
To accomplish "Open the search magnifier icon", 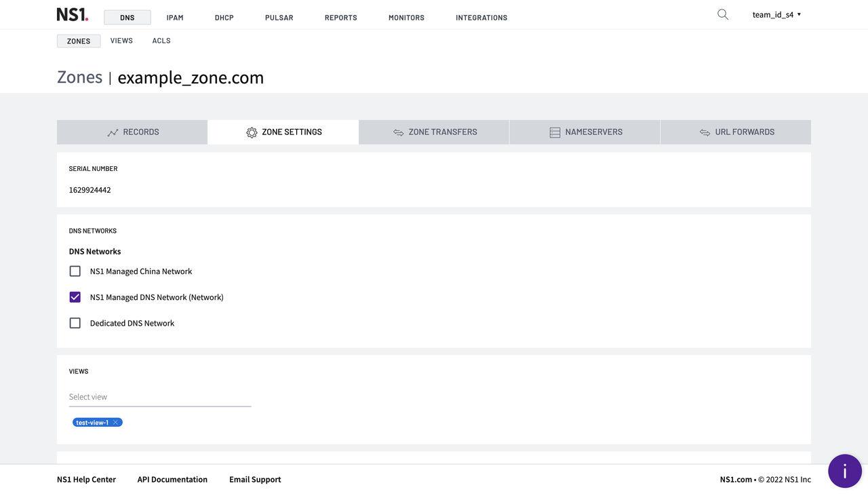I will pos(723,14).
